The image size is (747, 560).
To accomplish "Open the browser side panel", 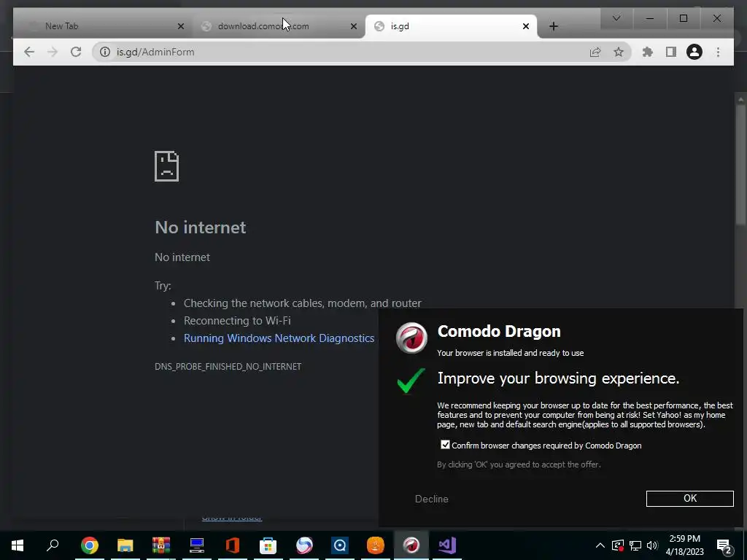I will pos(671,52).
